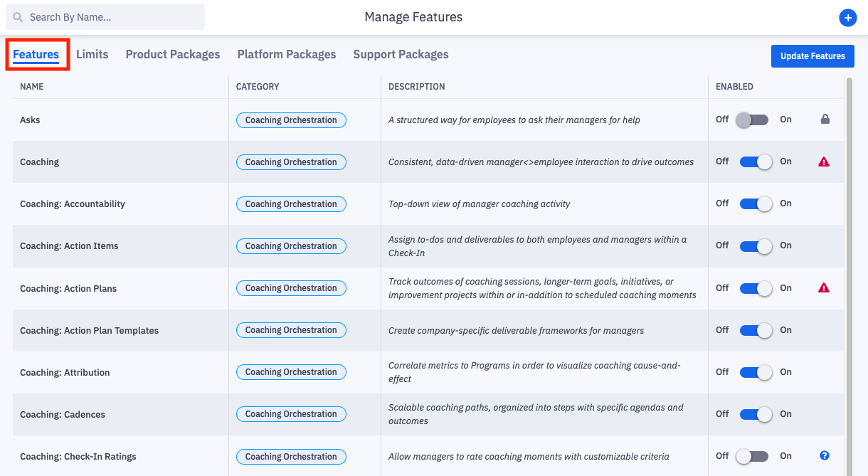Click the red warning icon for Coaching
The width and height of the screenshot is (868, 476).
tap(824, 162)
